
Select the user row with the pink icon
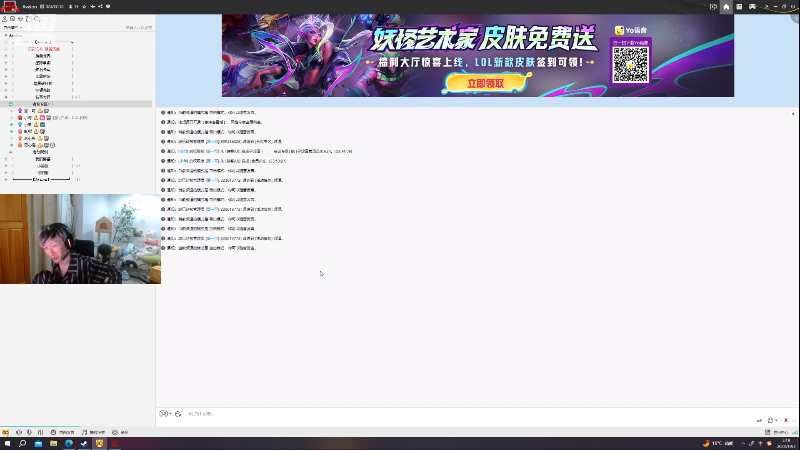(32, 132)
